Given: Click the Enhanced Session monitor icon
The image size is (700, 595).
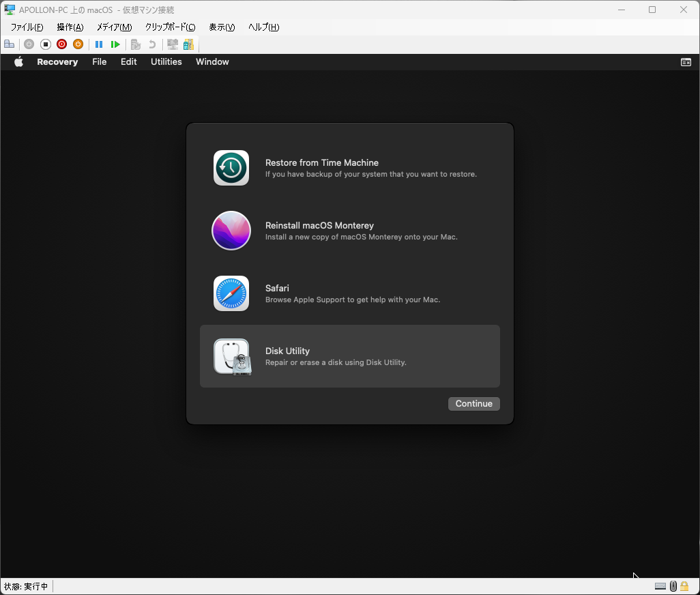Looking at the screenshot, I should pyautogui.click(x=173, y=44).
